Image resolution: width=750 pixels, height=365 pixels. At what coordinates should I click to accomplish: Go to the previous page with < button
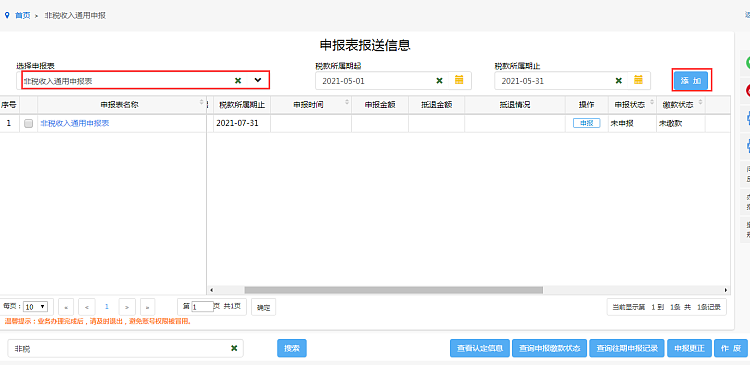[87, 307]
